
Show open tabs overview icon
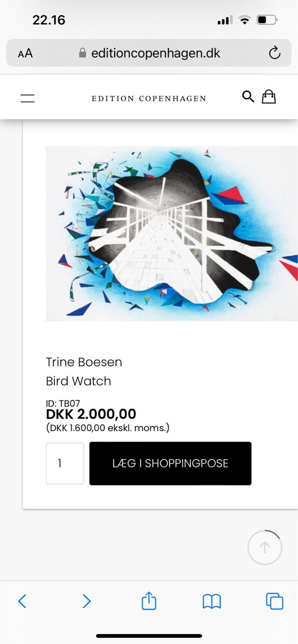tap(275, 601)
